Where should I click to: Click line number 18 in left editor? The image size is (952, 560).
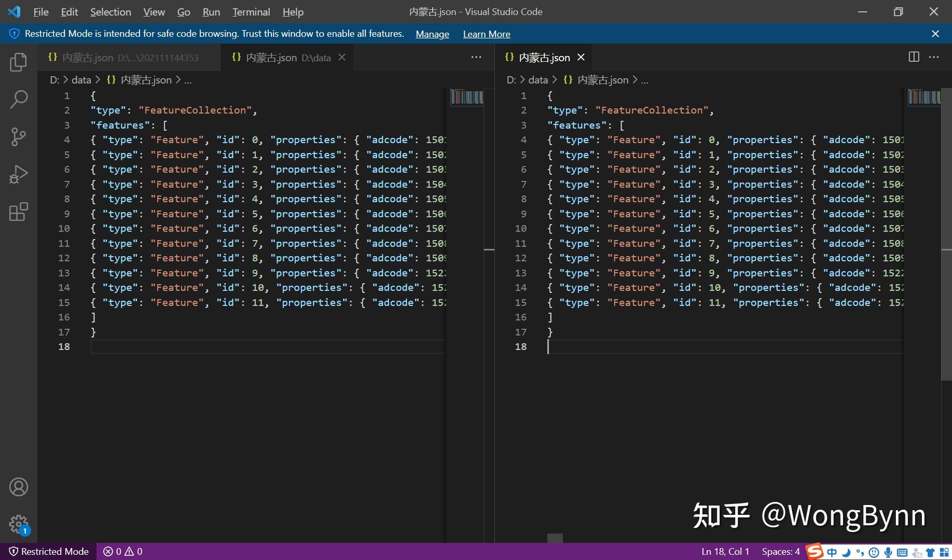(64, 347)
